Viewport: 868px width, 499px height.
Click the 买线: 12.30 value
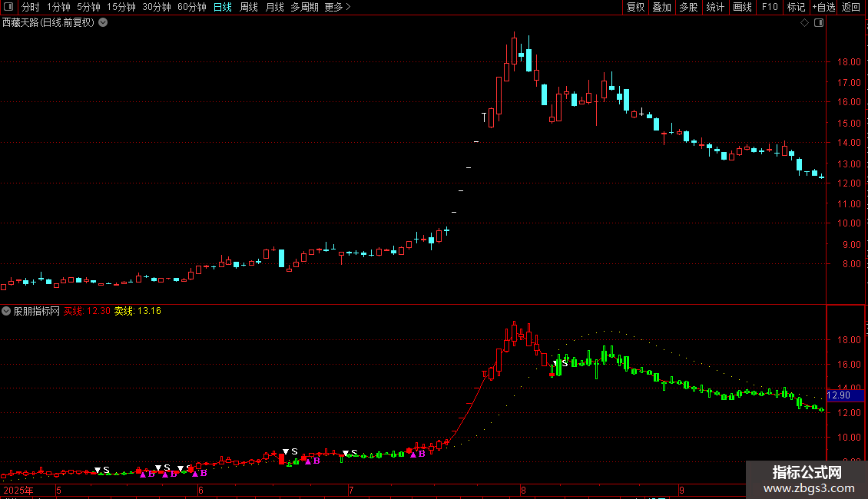click(x=87, y=311)
